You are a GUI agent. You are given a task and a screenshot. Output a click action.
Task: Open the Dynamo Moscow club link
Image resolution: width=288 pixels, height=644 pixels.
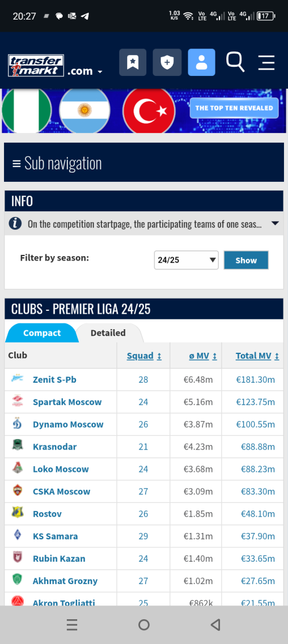(x=68, y=424)
